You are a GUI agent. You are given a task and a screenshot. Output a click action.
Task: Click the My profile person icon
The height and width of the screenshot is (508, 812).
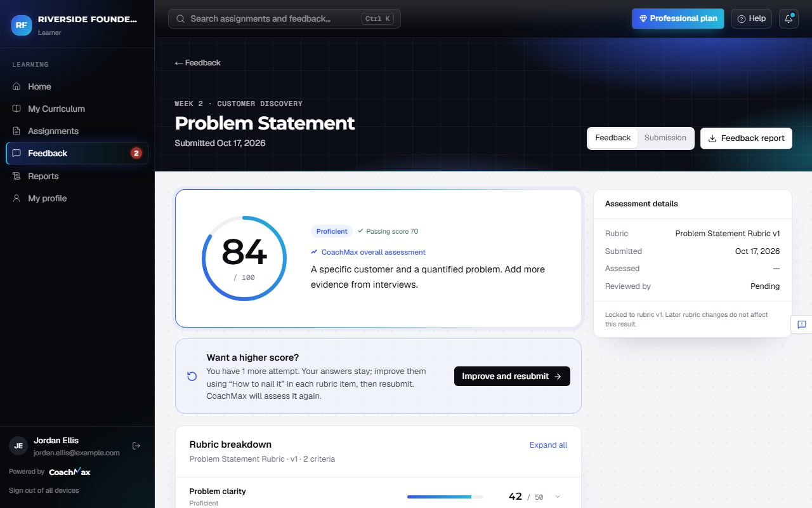[x=16, y=198]
